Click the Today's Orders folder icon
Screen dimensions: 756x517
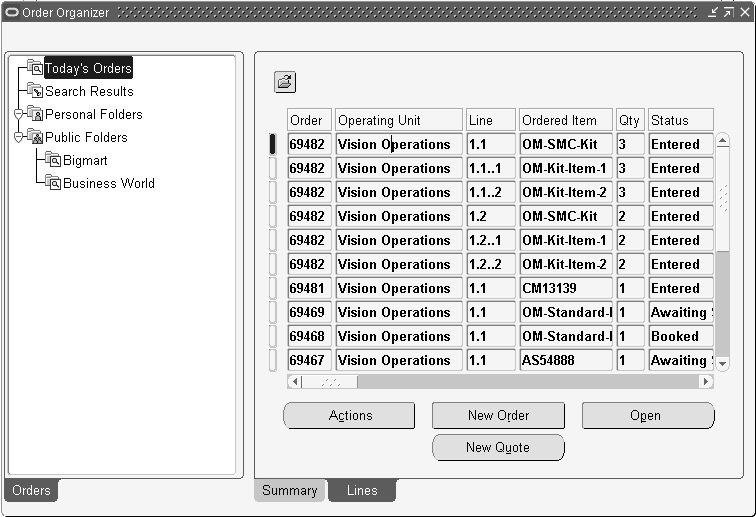[35, 67]
